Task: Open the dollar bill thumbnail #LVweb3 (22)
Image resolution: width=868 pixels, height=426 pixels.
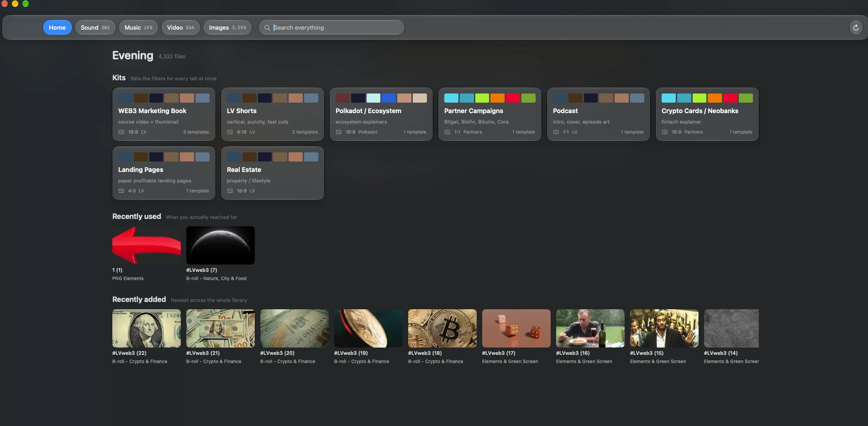Action: coord(147,328)
